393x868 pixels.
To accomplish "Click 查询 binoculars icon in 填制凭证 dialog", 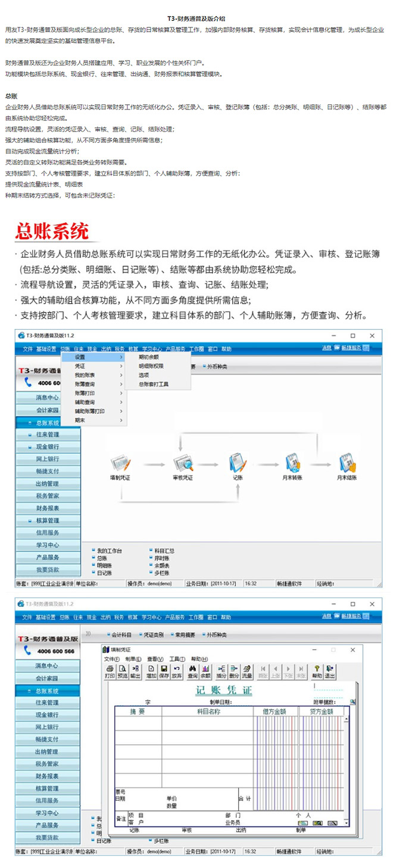I will point(192,672).
